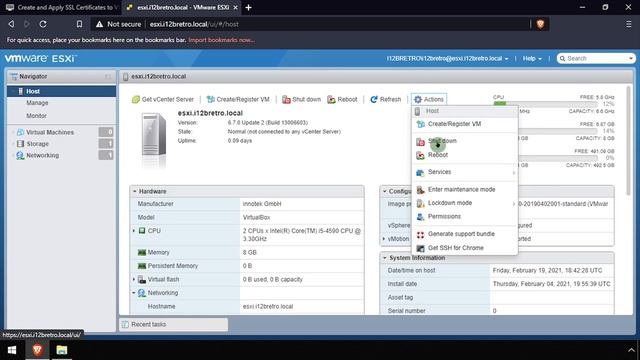This screenshot has width=640, height=360.
Task: Click Brave browser in the taskbar
Action: point(37,350)
